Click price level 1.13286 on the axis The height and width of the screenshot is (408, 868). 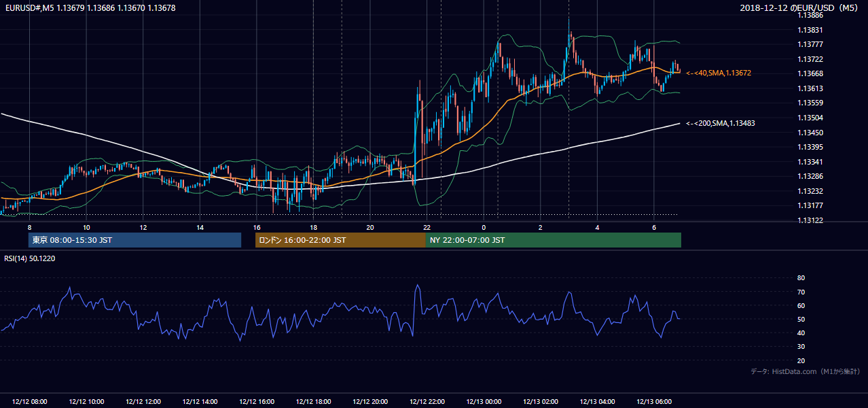pyautogui.click(x=811, y=176)
